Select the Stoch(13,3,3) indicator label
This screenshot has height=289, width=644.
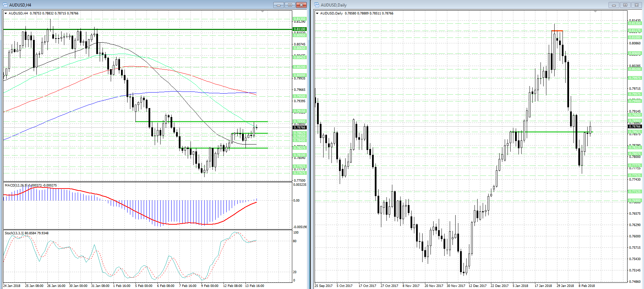(26, 233)
